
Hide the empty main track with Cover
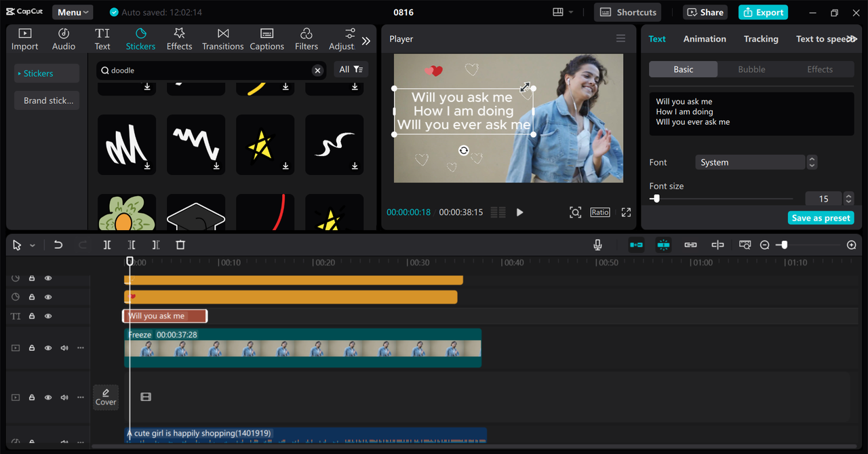point(48,398)
